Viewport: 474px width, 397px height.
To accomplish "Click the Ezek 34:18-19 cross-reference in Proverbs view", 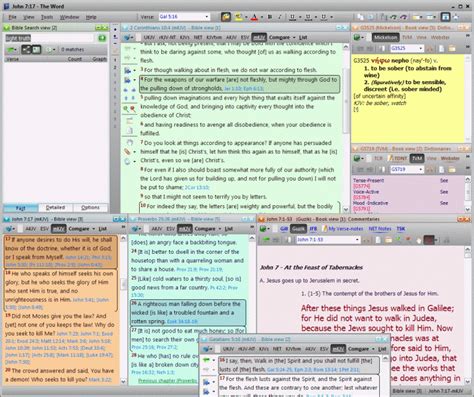I will pyautogui.click(x=182, y=322).
